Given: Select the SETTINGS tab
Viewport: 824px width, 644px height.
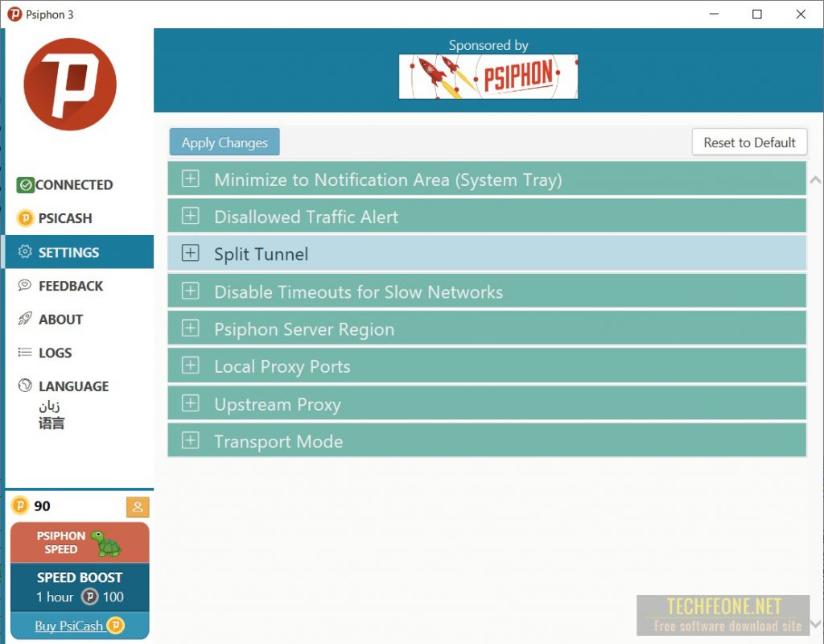Looking at the screenshot, I should click(80, 252).
